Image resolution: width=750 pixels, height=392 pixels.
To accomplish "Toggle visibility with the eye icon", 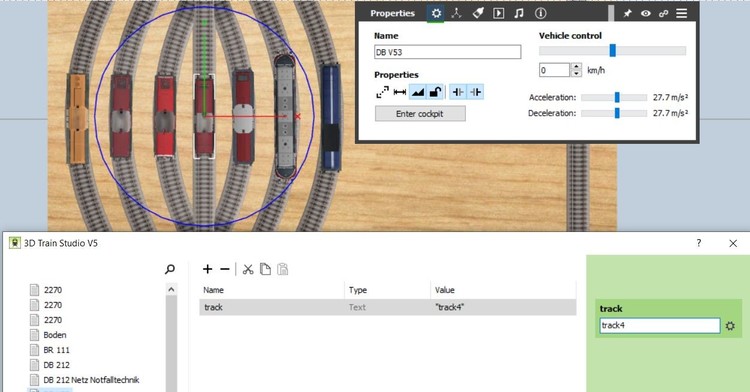I will click(645, 13).
